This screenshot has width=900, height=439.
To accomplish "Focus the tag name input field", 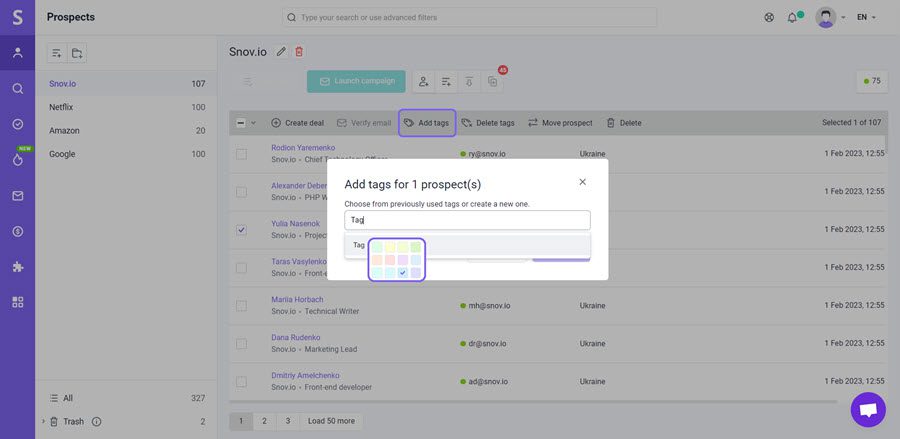I will (467, 220).
